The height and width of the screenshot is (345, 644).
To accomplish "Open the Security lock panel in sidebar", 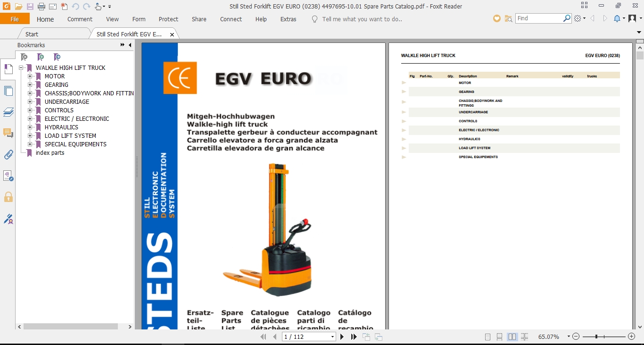I will click(x=8, y=197).
